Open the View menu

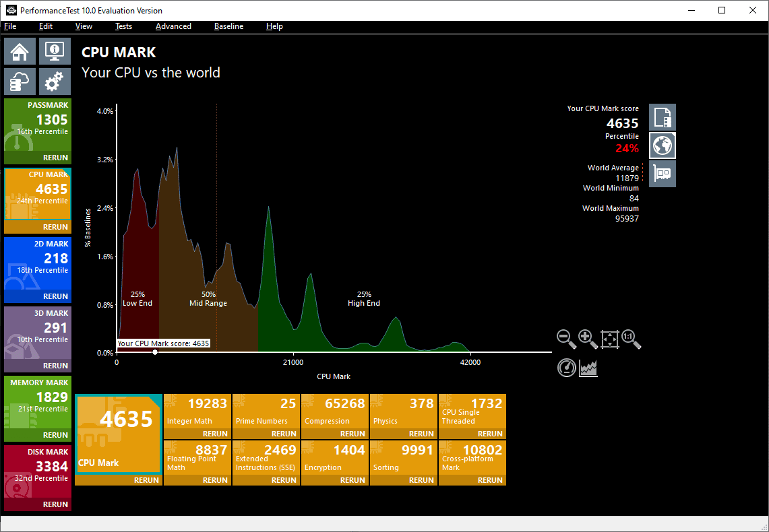[84, 26]
